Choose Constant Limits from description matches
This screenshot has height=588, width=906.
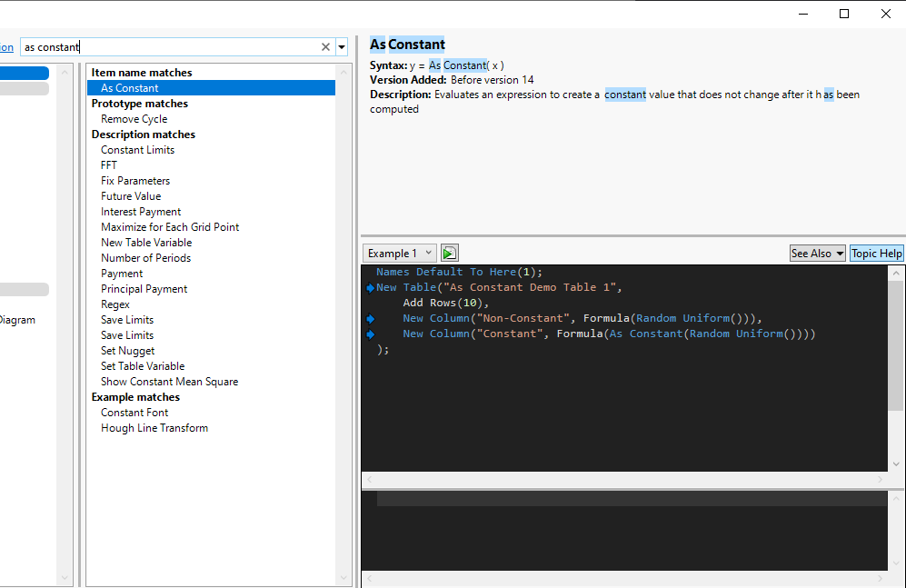click(137, 150)
